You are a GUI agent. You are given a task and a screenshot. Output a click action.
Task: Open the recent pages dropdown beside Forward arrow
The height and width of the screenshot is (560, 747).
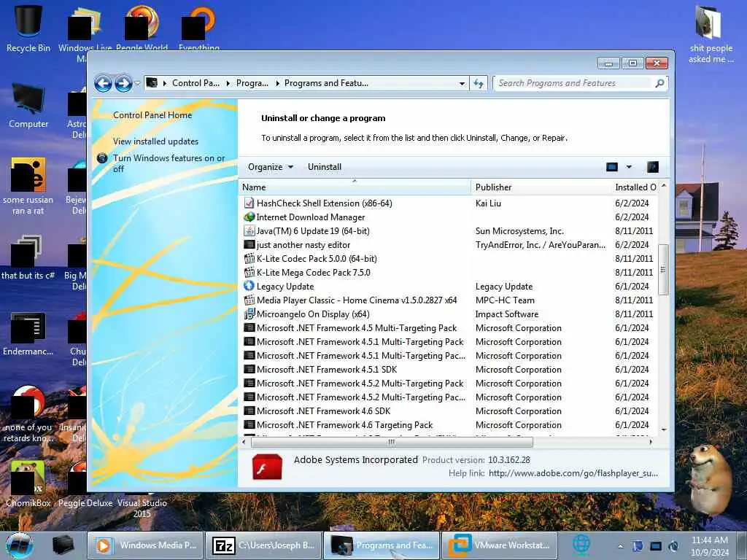click(137, 83)
